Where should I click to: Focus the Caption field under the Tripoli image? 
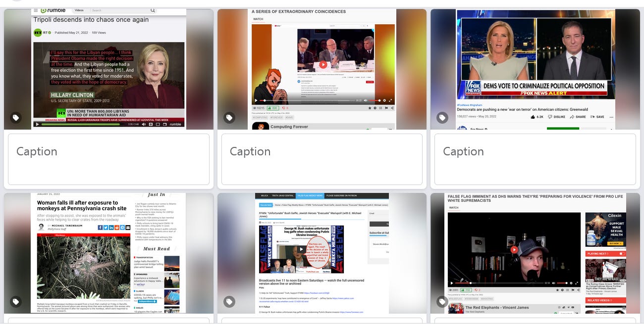tap(108, 159)
